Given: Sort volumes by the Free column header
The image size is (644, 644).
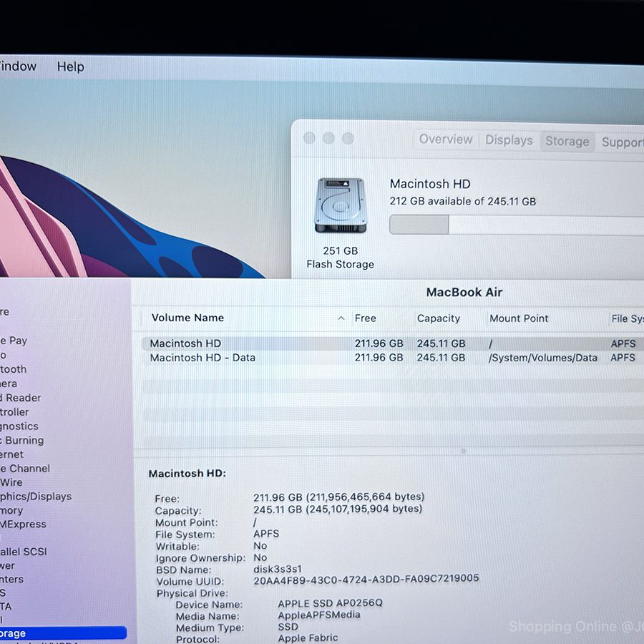Looking at the screenshot, I should click(x=365, y=318).
